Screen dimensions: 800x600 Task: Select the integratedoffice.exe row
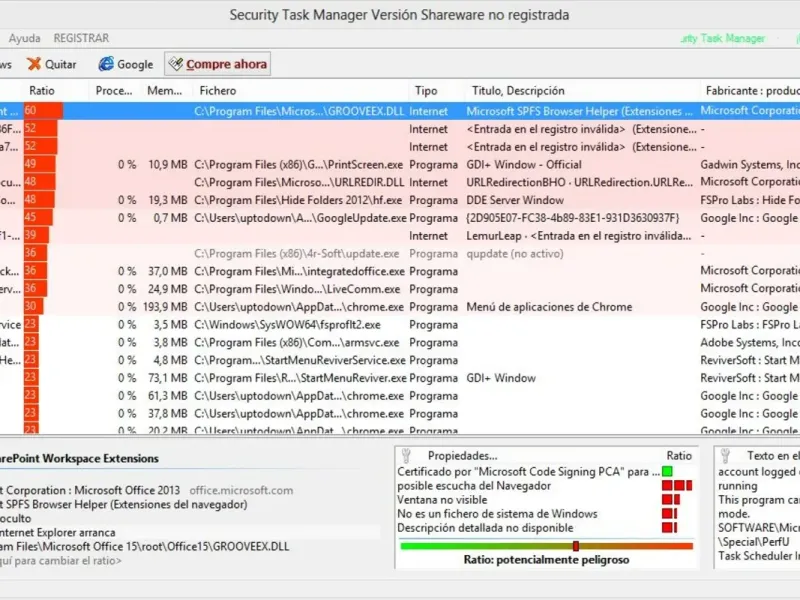click(x=400, y=271)
